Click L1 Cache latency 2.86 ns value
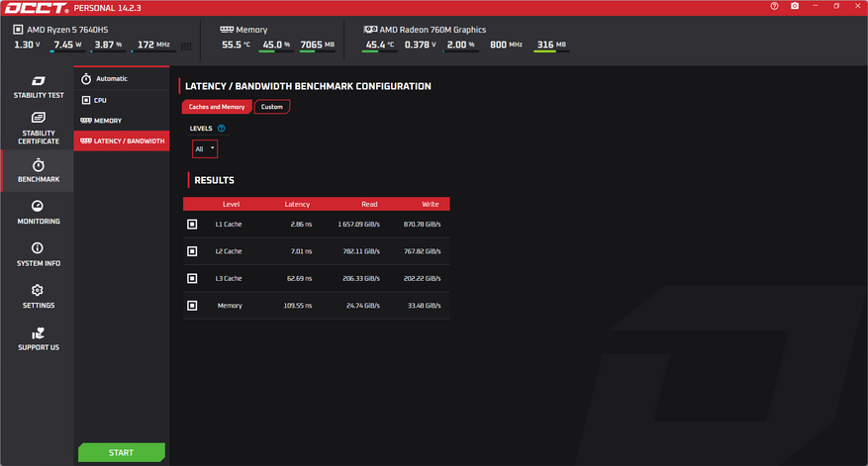Screen dimensions: 868x466 (x=301, y=225)
